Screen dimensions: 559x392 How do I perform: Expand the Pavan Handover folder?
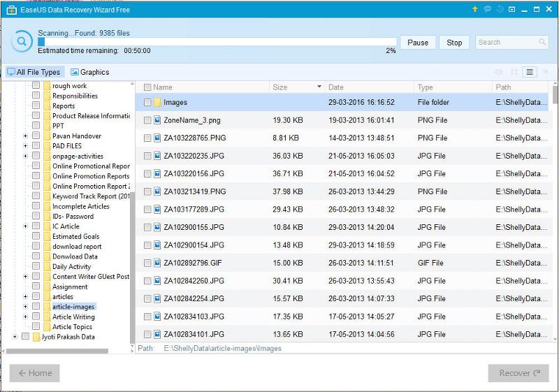pyautogui.click(x=25, y=136)
